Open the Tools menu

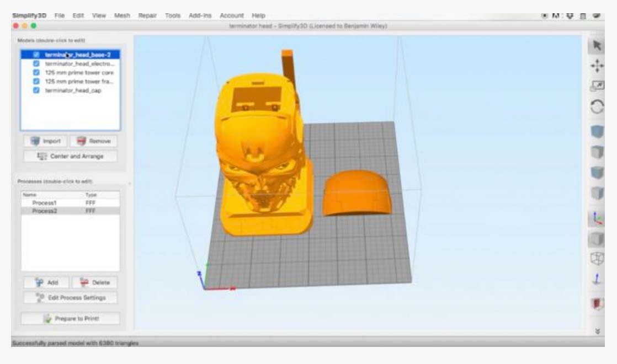[173, 16]
